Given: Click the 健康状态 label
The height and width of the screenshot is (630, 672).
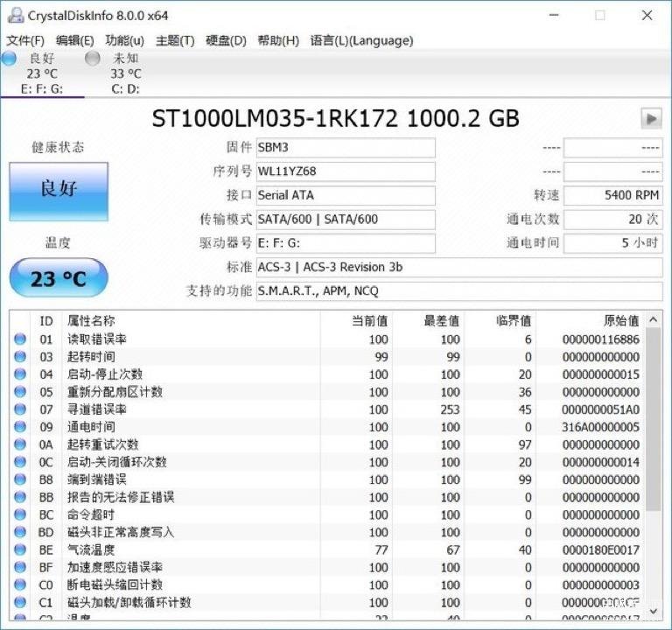Looking at the screenshot, I should pyautogui.click(x=58, y=147).
